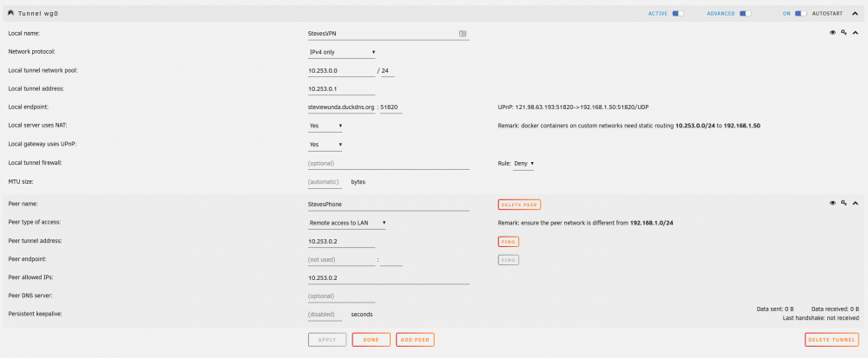This screenshot has width=868, height=358.
Task: Collapse the Tunnel wg0 header chevron
Action: (855, 13)
